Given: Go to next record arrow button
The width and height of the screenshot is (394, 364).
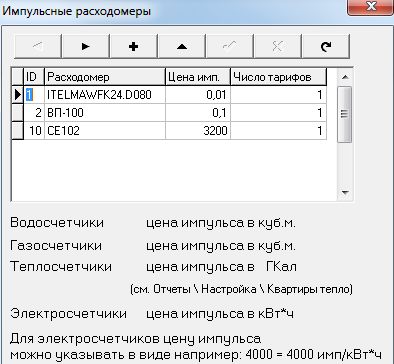Looking at the screenshot, I should point(86,46).
